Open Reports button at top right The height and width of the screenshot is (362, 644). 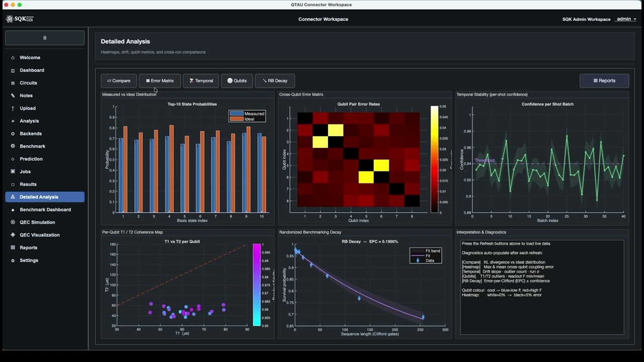(x=604, y=80)
